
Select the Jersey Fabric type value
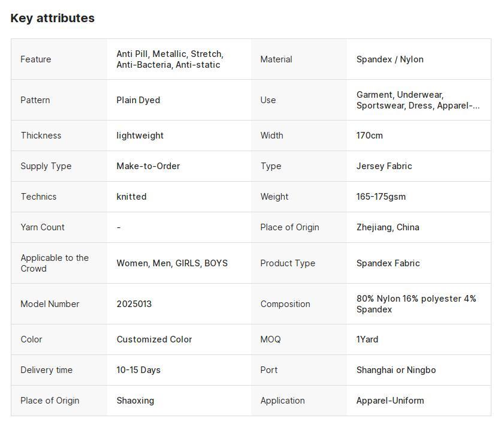(384, 166)
